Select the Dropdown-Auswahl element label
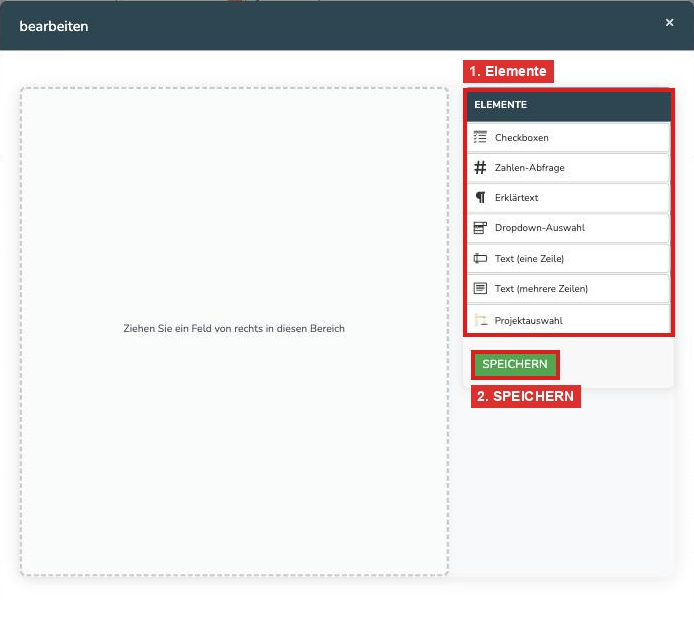This screenshot has width=694, height=618. pos(540,228)
